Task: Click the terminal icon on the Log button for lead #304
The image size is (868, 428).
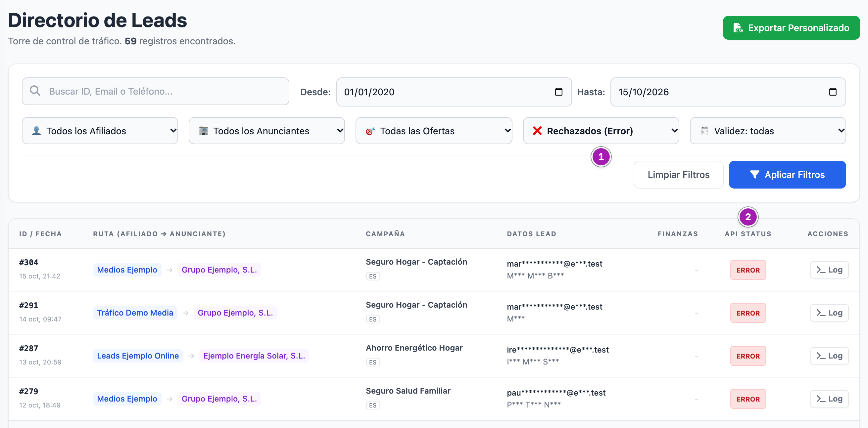Action: click(x=820, y=270)
